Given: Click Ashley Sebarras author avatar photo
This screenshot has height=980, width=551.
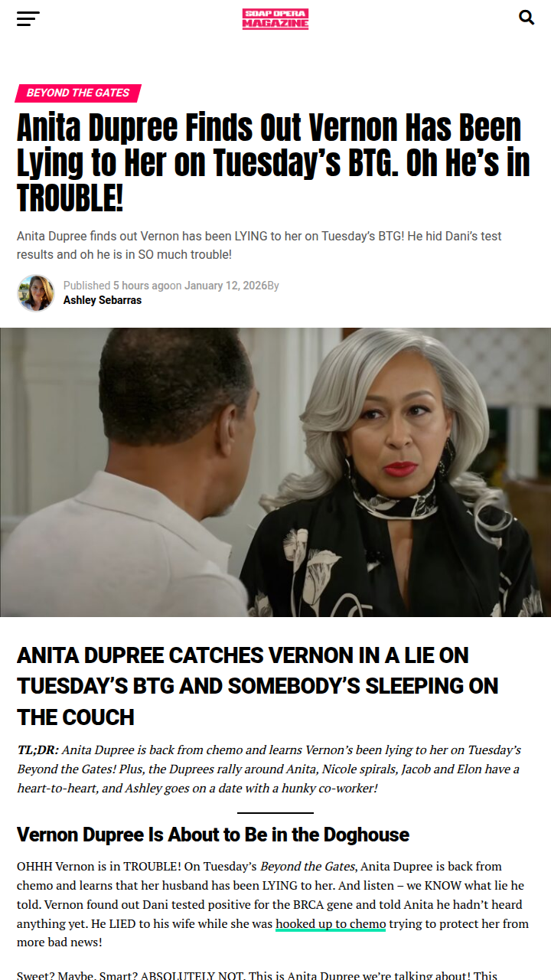Looking at the screenshot, I should pos(36,293).
